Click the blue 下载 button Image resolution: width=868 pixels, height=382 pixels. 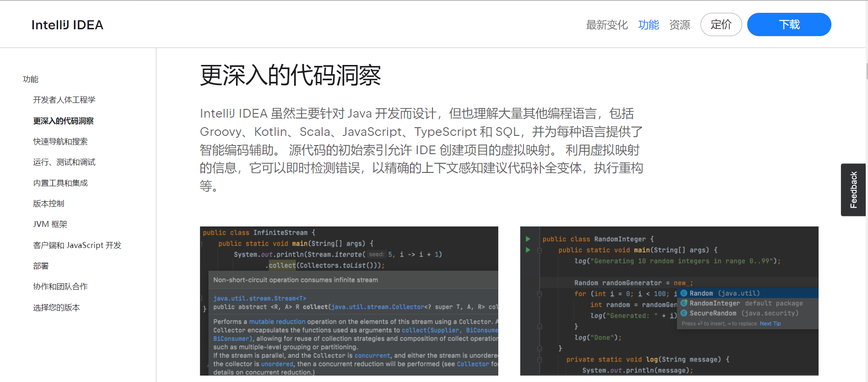tap(789, 25)
